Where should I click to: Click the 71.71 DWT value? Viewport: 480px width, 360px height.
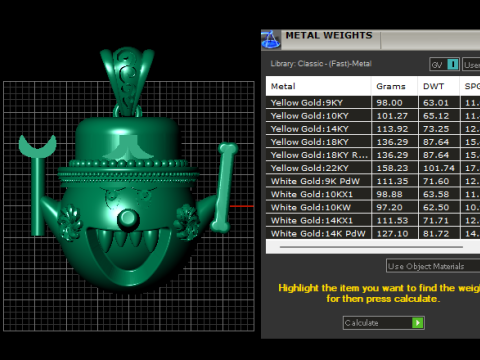pos(436,221)
